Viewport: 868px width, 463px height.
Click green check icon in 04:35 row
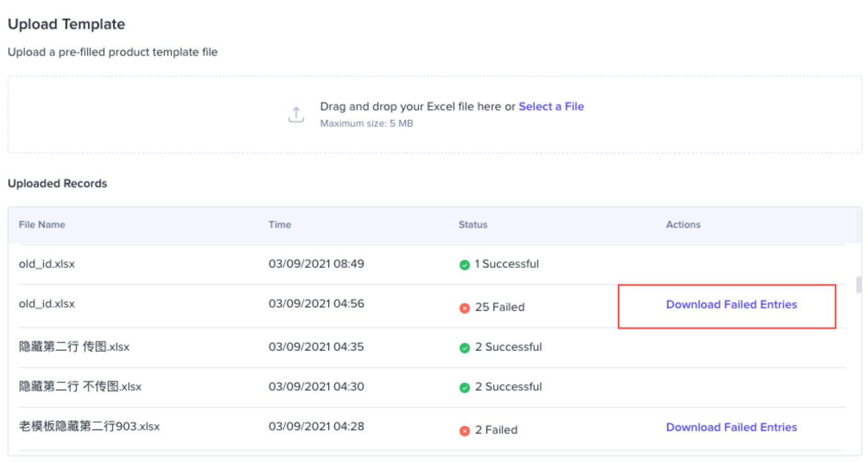point(465,348)
